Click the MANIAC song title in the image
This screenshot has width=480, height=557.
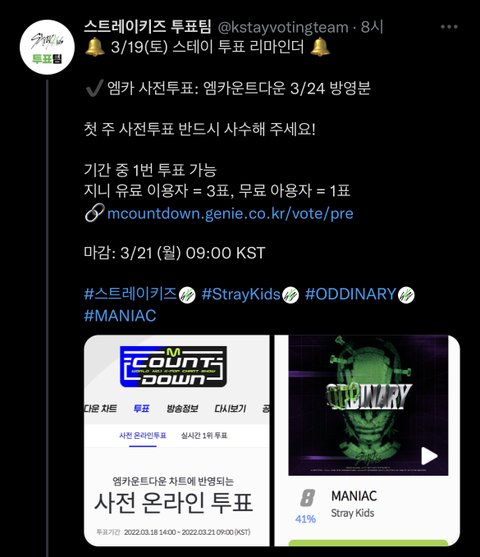(354, 496)
